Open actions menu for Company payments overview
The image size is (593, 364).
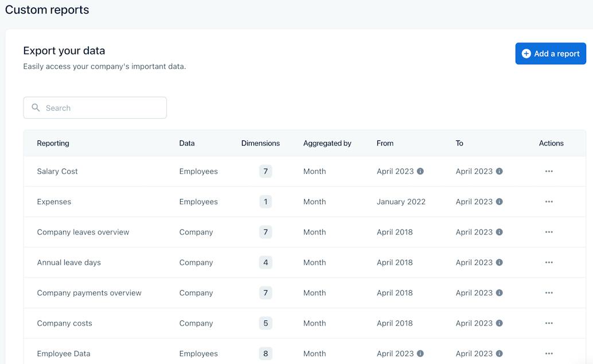549,292
